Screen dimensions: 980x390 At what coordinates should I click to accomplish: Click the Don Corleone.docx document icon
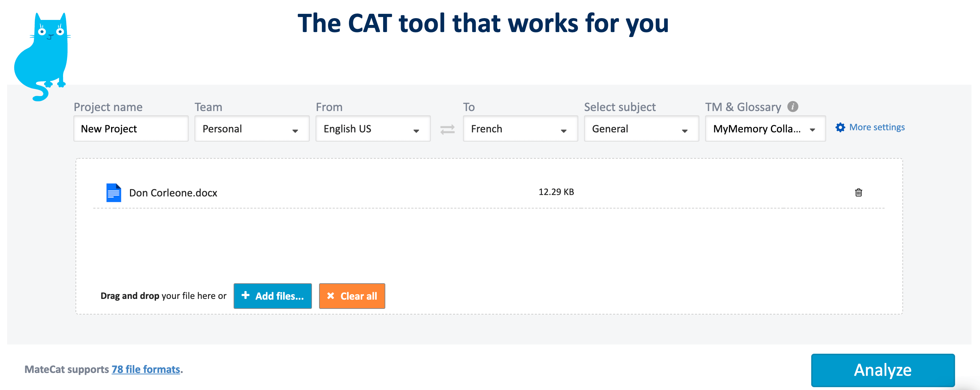pos(113,193)
